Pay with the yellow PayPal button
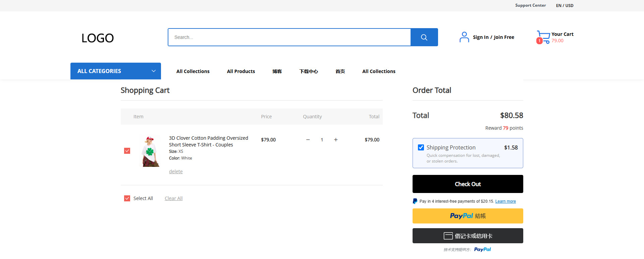This screenshot has height=259, width=644. click(x=468, y=216)
